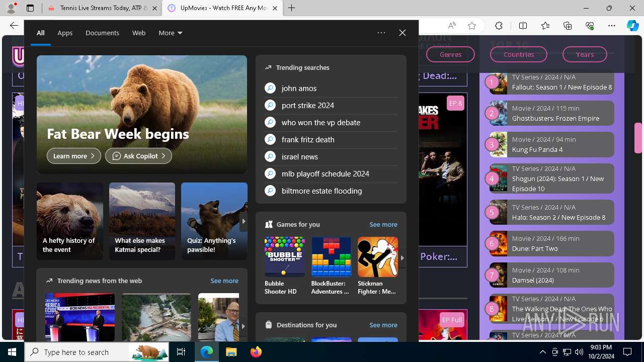Close the search panel with X
The image size is (644, 362).
coord(403,33)
